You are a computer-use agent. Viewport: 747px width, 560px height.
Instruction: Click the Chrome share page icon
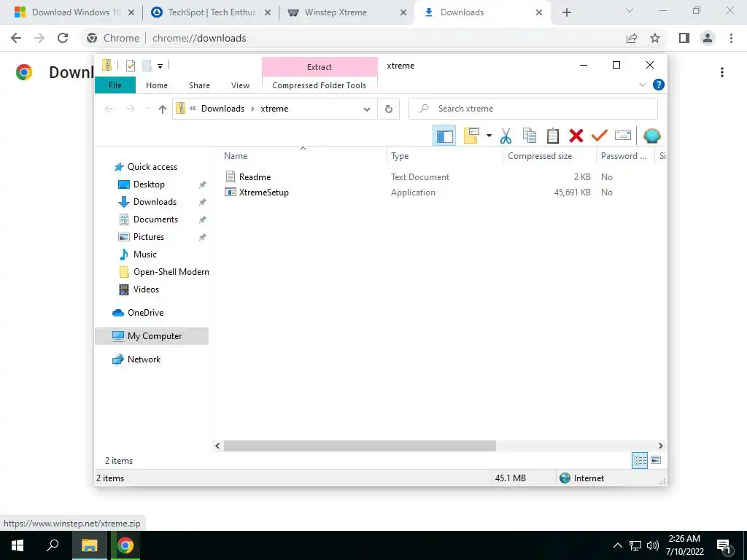point(632,38)
